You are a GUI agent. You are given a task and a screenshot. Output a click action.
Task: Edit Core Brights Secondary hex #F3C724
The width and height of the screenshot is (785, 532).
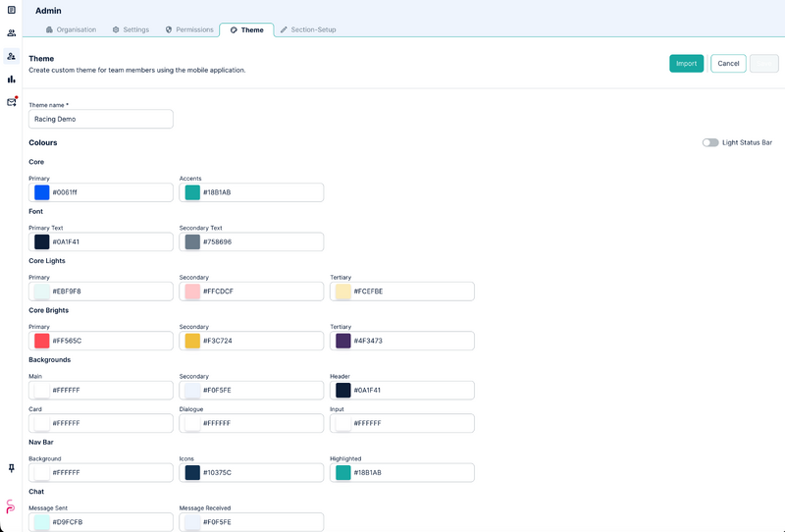(252, 341)
